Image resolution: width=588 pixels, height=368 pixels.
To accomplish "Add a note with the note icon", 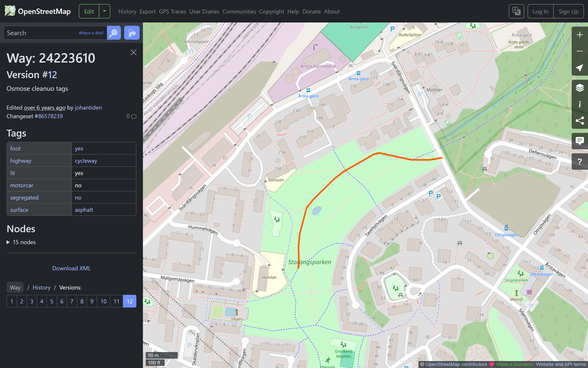I will click(580, 141).
